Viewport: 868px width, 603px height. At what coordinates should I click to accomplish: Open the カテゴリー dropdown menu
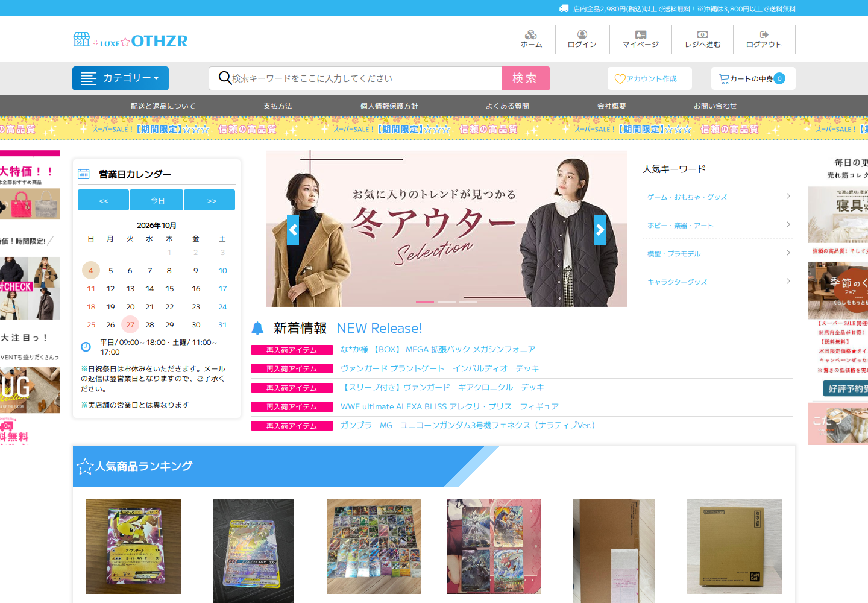point(121,78)
